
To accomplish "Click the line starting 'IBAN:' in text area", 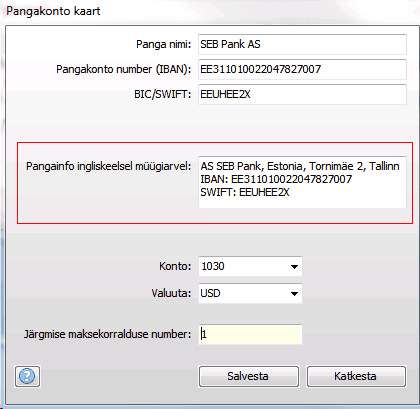I will tap(276, 179).
